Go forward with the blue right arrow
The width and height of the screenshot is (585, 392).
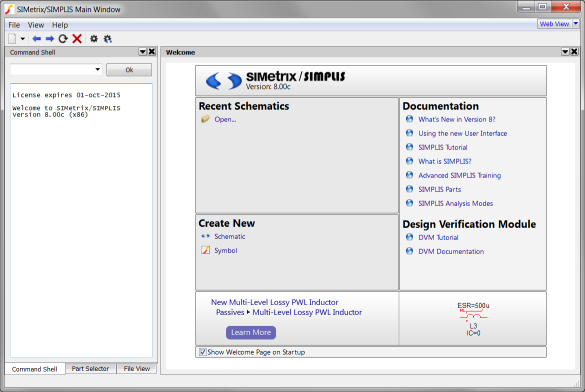click(50, 38)
